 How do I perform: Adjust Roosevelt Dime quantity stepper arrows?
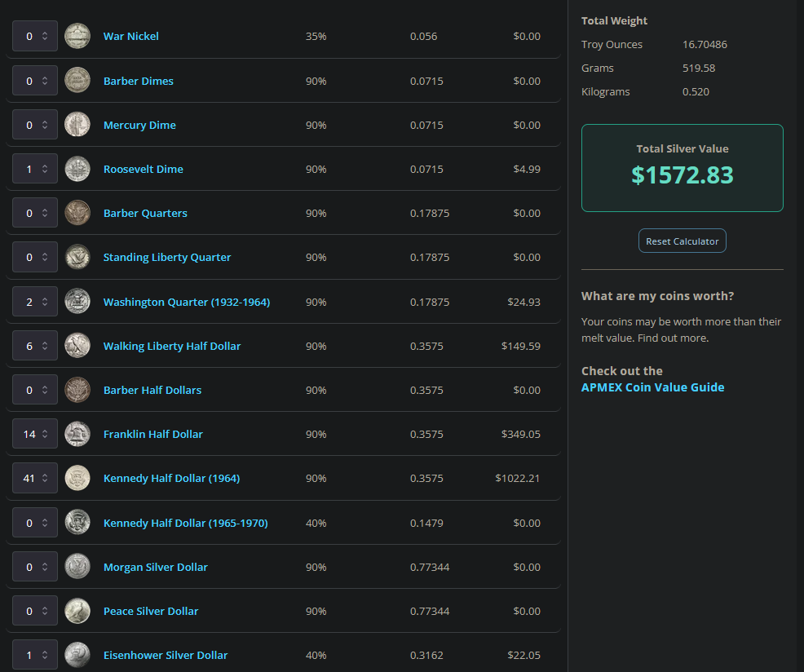point(45,169)
